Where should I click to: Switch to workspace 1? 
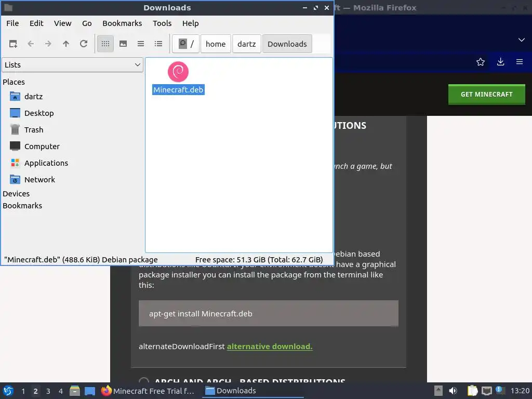[x=23, y=391]
